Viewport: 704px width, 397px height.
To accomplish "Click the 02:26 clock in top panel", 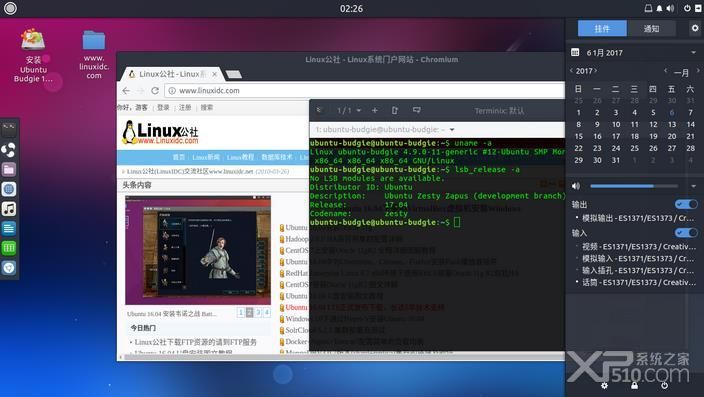I will 351,9.
